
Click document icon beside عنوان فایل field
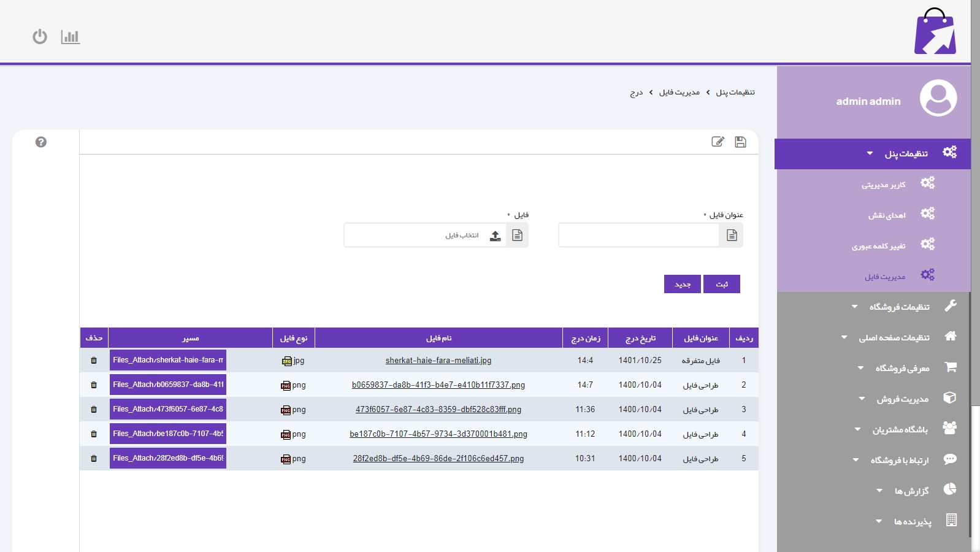(732, 236)
